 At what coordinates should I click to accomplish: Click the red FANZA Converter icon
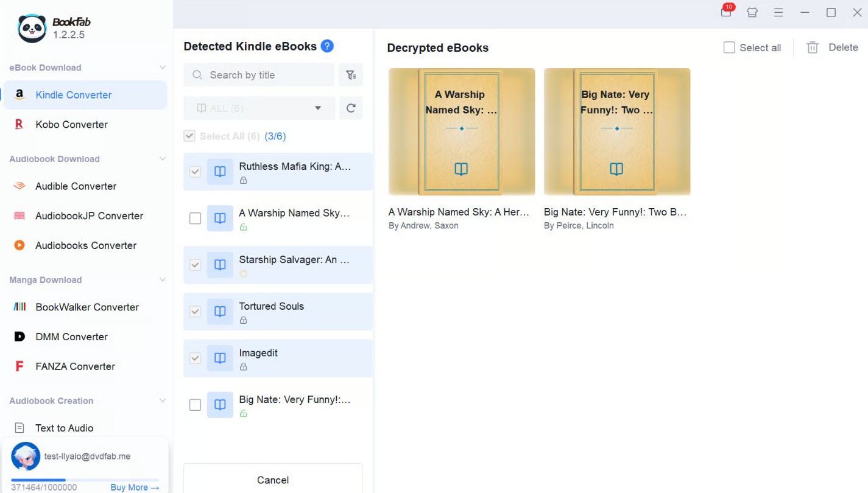[x=19, y=366]
